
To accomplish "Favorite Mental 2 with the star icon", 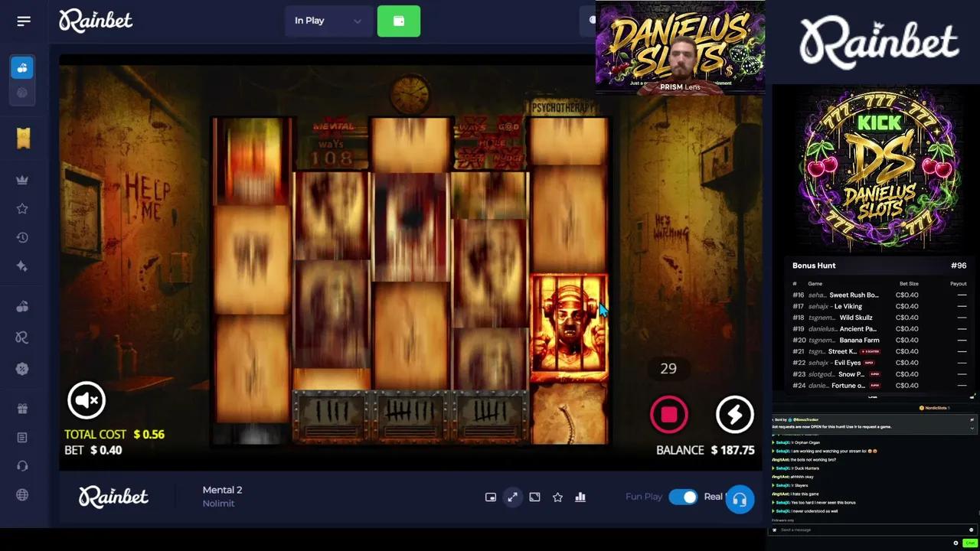I will [558, 497].
